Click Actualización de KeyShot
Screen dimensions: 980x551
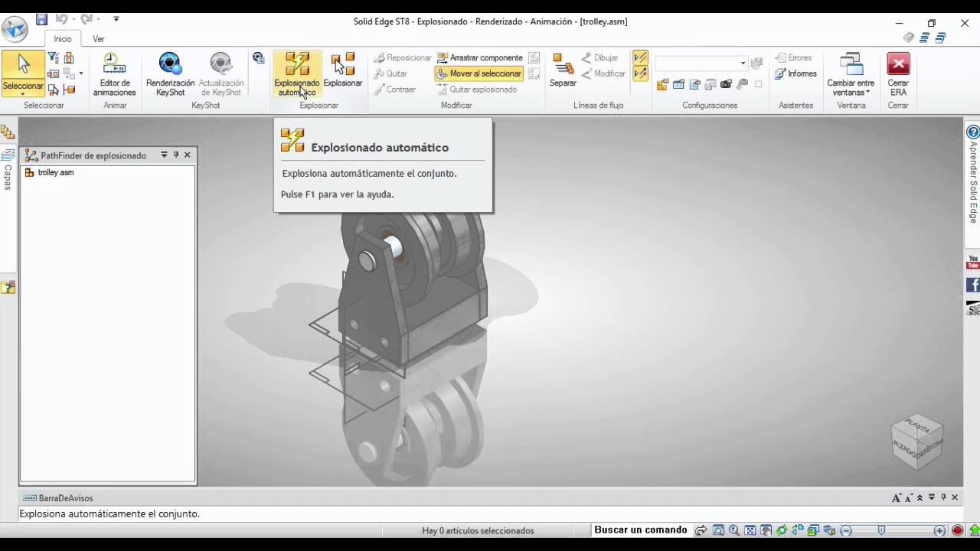(221, 74)
